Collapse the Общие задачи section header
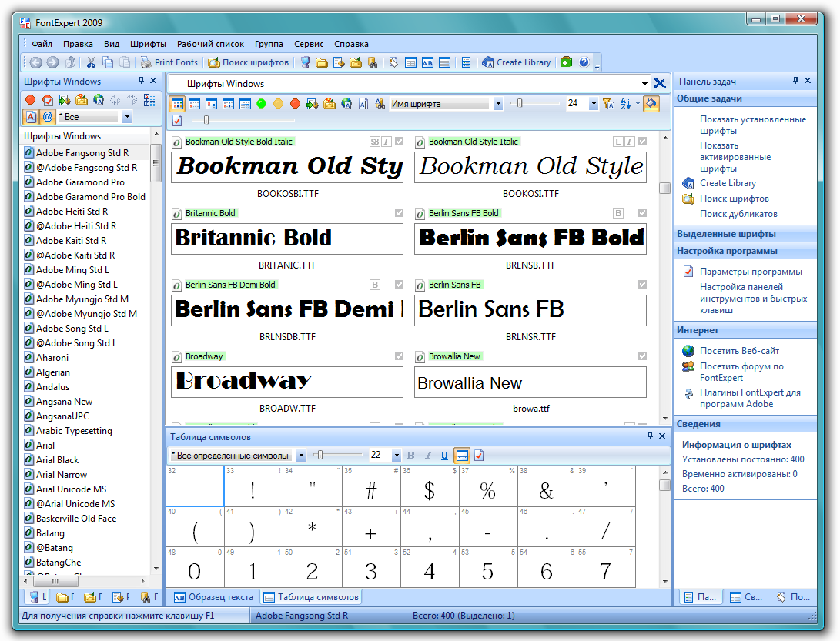840x641 pixels. click(x=745, y=98)
